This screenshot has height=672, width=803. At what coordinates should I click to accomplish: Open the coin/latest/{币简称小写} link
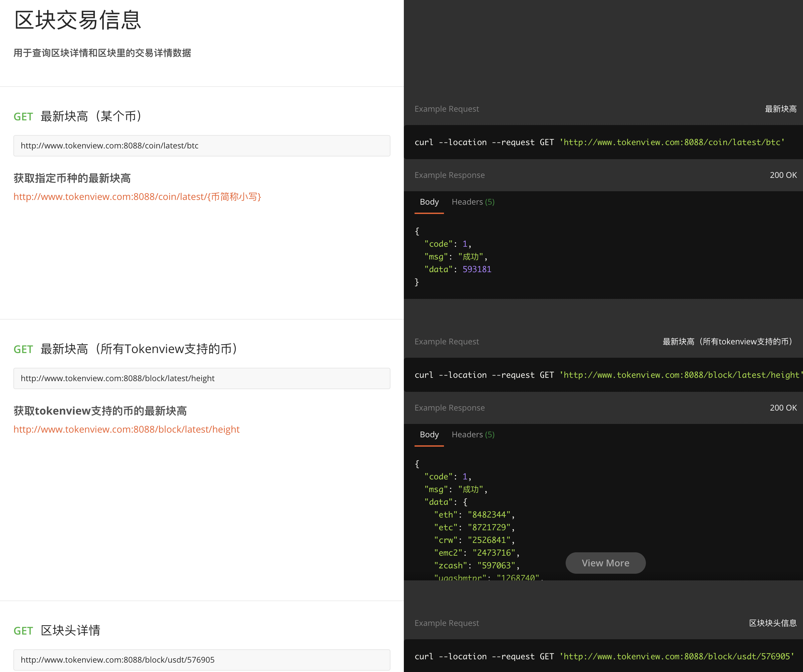coord(137,197)
